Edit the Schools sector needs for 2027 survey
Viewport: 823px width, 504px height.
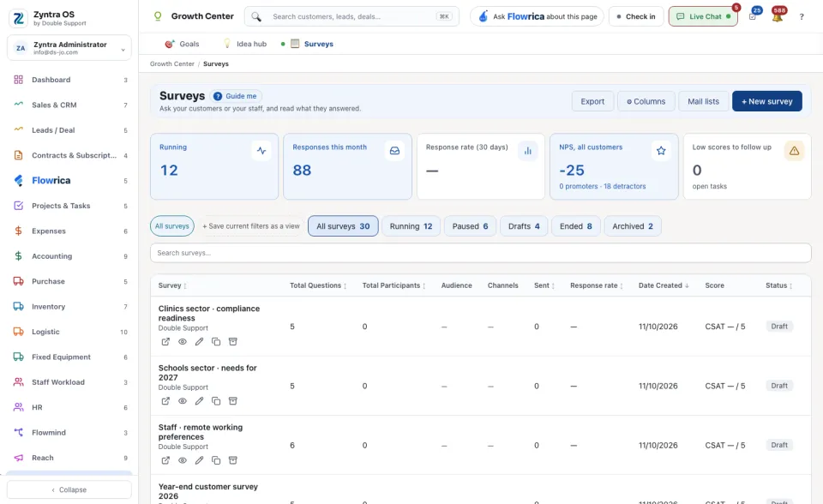tap(199, 401)
